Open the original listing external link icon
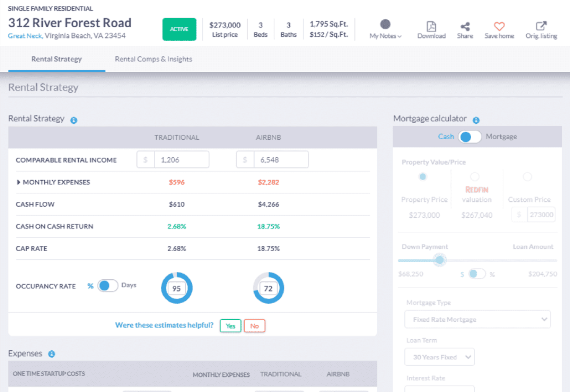Image resolution: width=570 pixels, height=392 pixels. (541, 26)
